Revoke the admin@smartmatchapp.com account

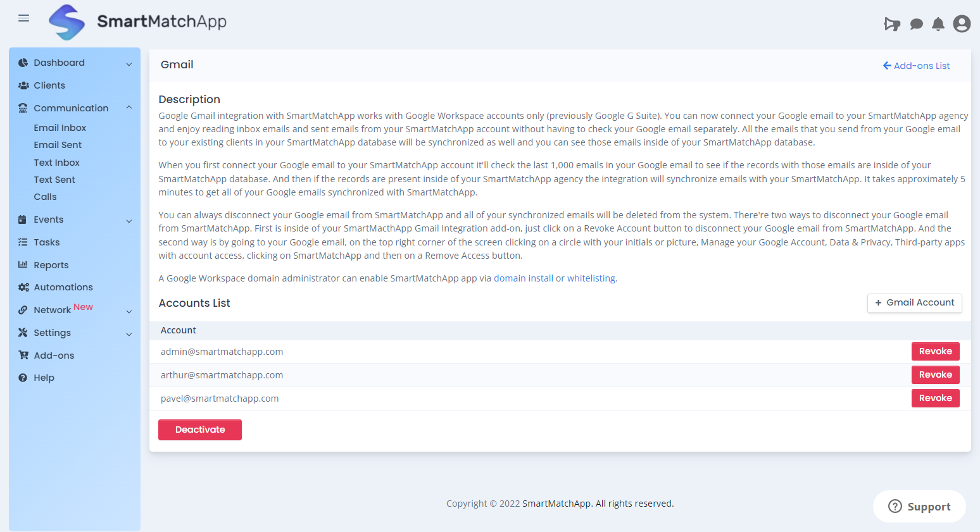point(935,352)
